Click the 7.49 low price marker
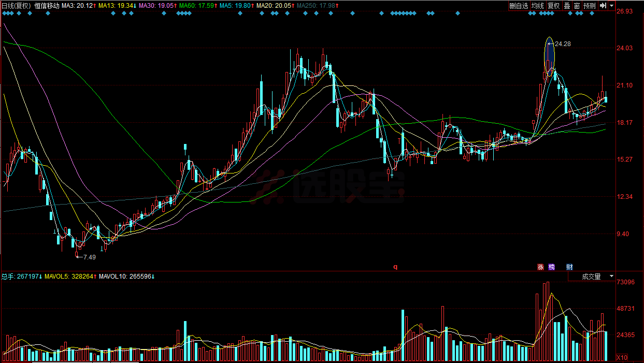Image resolution: width=644 pixels, height=363 pixels. pos(89,257)
